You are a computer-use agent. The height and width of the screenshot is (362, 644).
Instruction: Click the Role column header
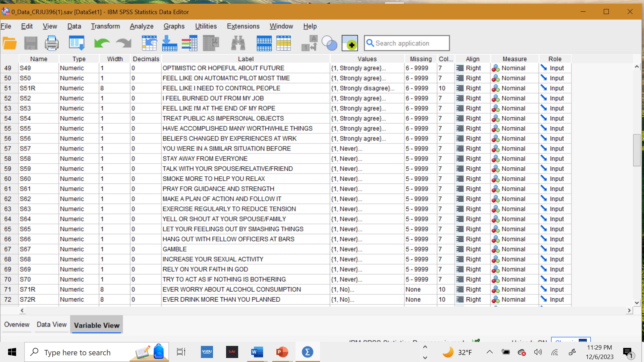click(555, 59)
